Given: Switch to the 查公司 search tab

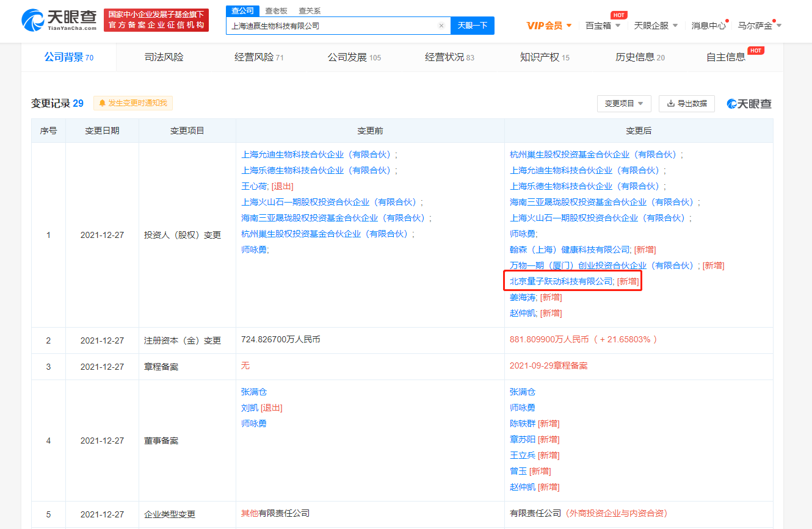Looking at the screenshot, I should pos(242,11).
